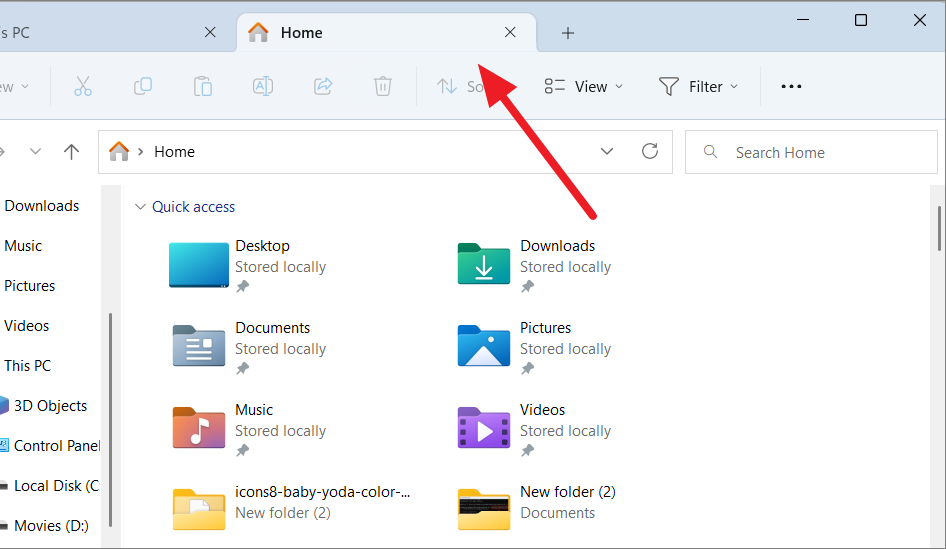Image resolution: width=946 pixels, height=549 pixels.
Task: Click the pin icon under Documents
Action: click(243, 368)
